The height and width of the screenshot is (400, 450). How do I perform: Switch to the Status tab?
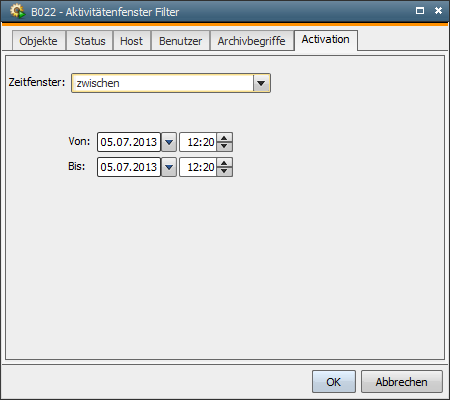90,41
